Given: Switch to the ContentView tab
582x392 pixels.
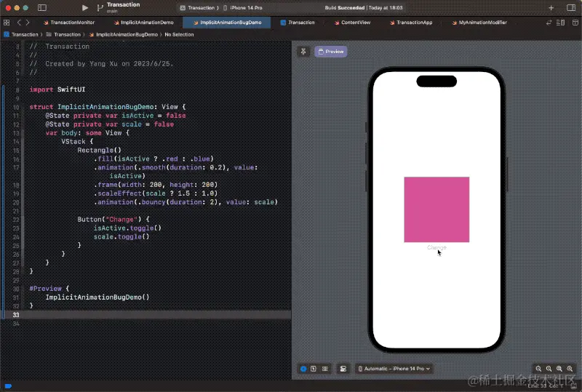Looking at the screenshot, I should [x=352, y=23].
